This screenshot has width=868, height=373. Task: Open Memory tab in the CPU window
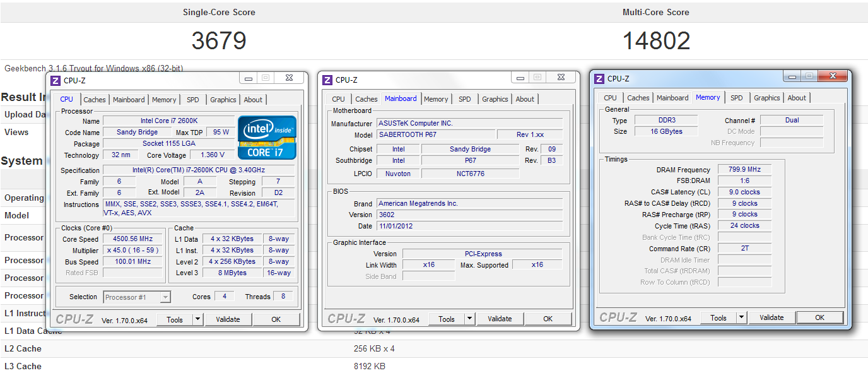tap(164, 100)
